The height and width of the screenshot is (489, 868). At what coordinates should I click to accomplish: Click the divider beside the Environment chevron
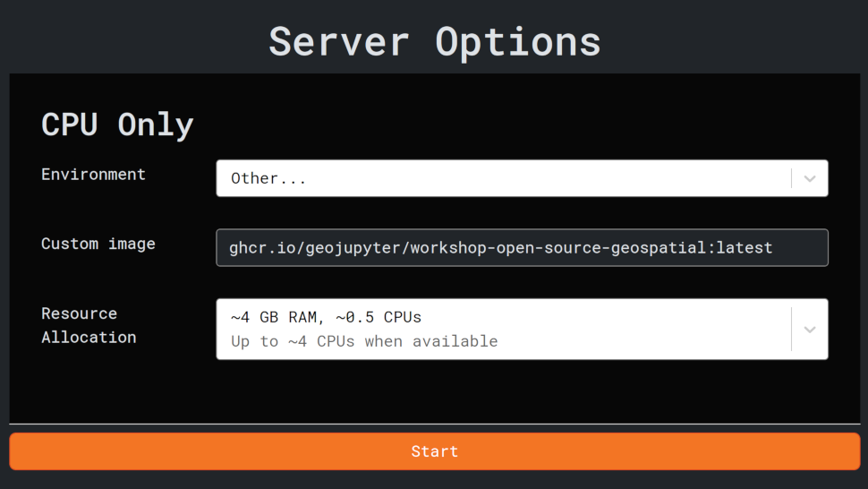coord(791,178)
